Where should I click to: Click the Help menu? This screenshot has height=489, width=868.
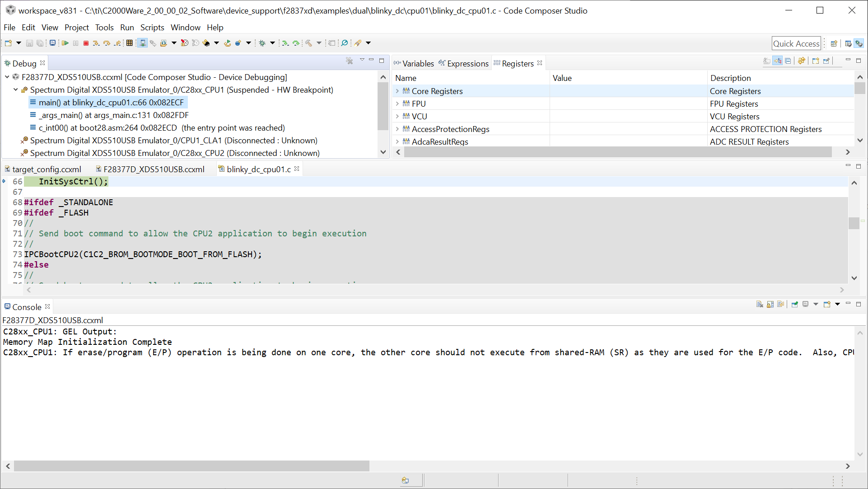[215, 27]
